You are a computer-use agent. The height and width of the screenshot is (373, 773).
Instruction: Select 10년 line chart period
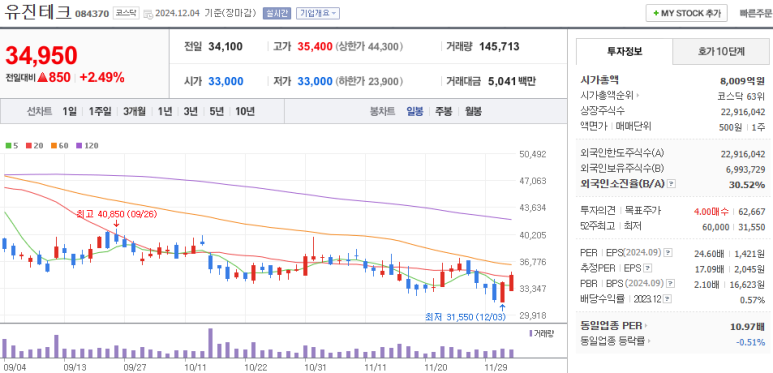245,111
